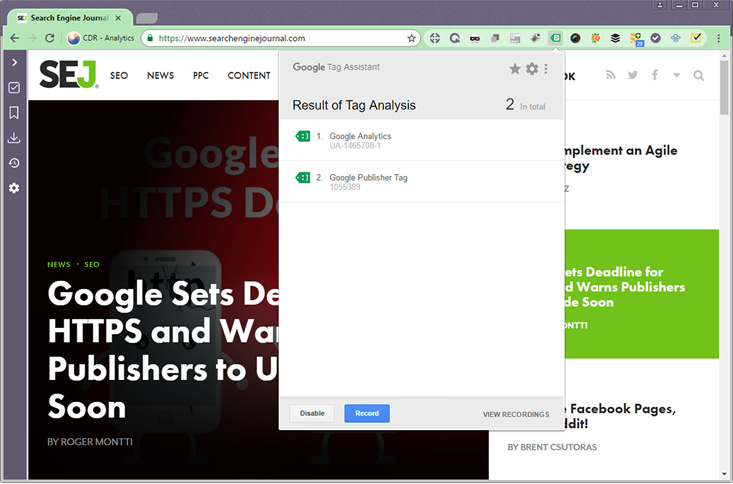Click the bug-shaped extension icon
This screenshot has height=484, width=733.
[x=535, y=38]
